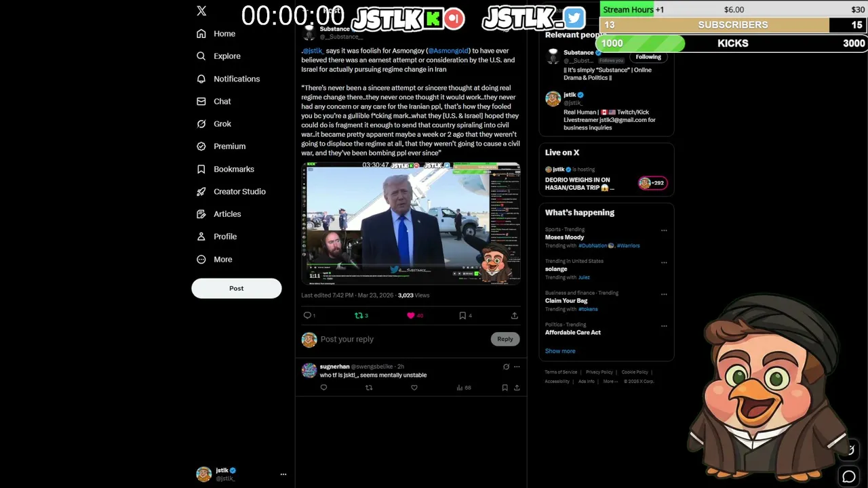The height and width of the screenshot is (488, 868).
Task: Click the jstlk name in Relevant people
Action: coord(570,95)
